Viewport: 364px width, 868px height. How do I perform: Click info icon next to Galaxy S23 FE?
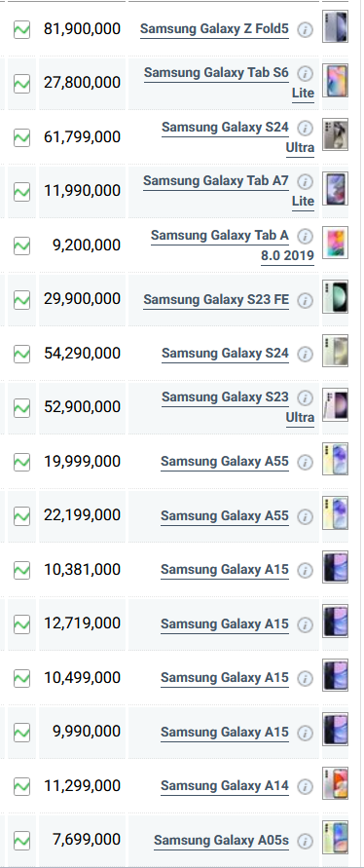coord(305,300)
